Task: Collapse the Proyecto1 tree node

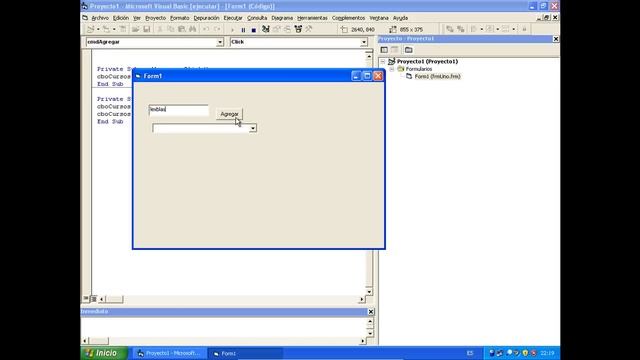Action: [382, 62]
